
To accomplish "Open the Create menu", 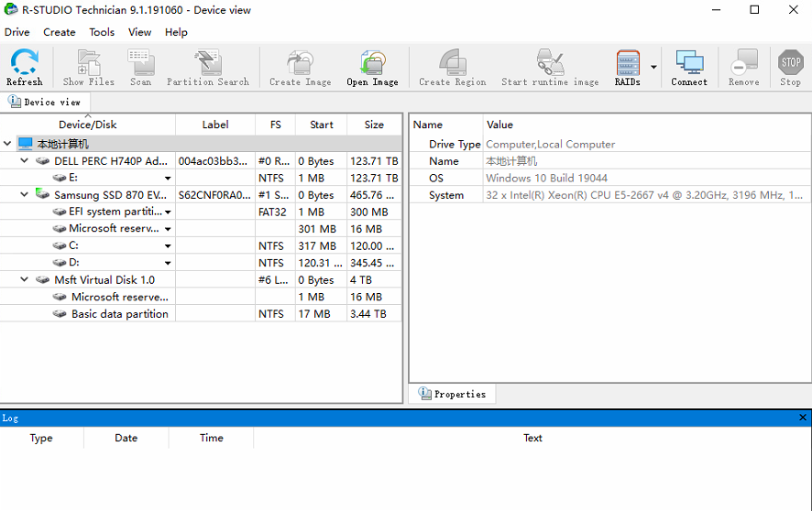I will click(x=60, y=32).
